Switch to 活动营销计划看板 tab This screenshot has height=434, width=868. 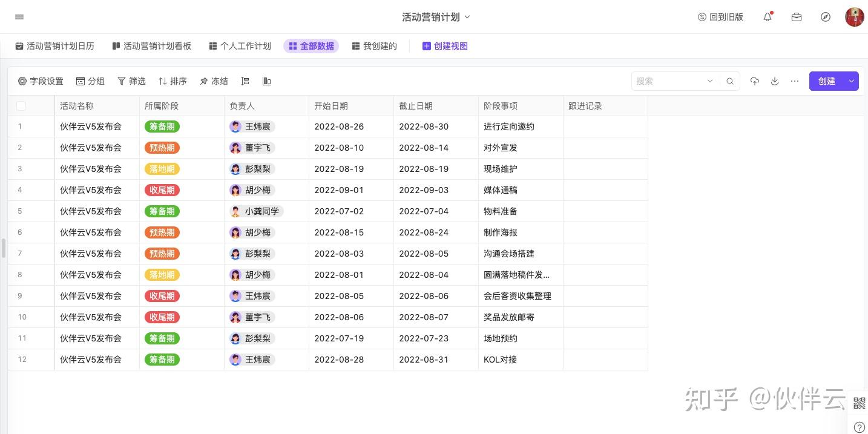click(x=151, y=46)
